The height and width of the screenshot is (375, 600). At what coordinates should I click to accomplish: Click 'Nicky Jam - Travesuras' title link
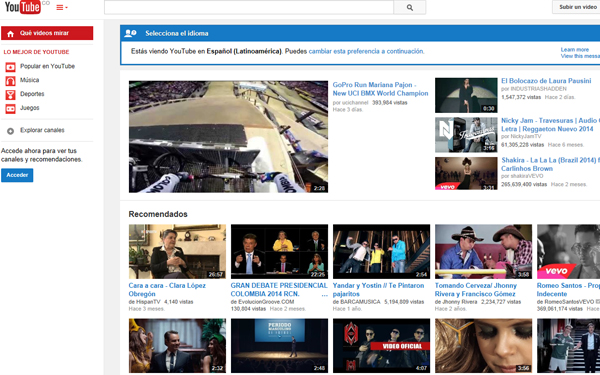pos(550,125)
